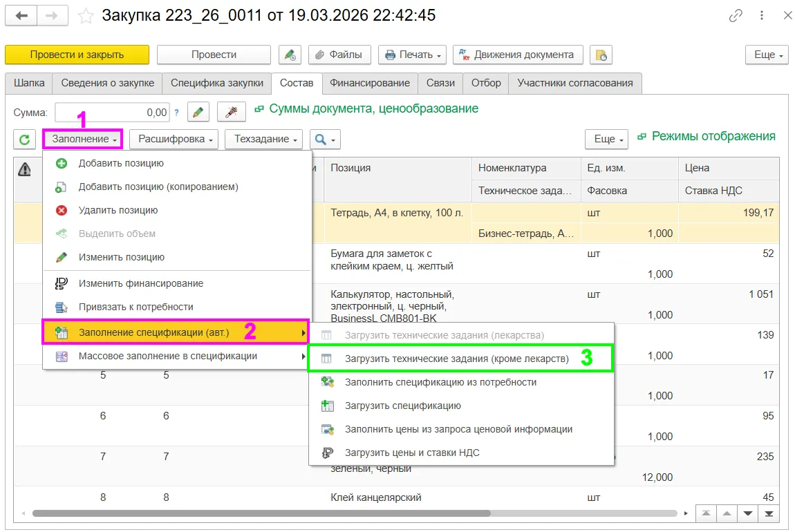Open the Файлы button
Screen dimensions: 795x532
coord(339,55)
